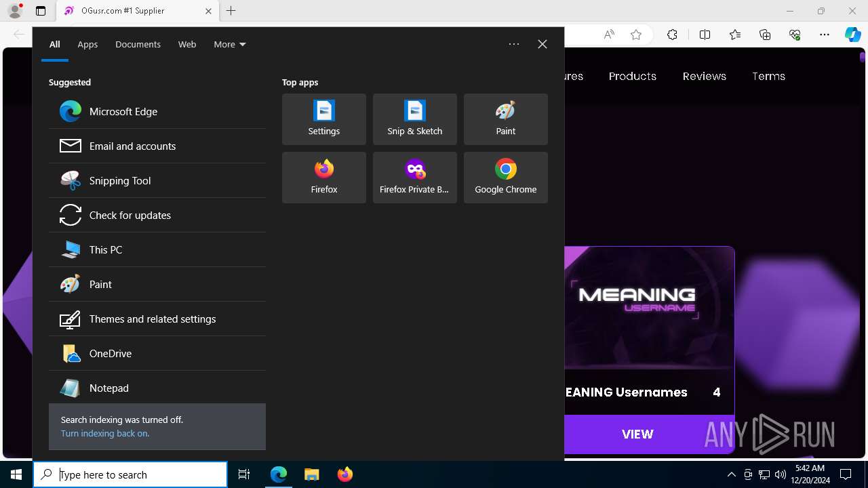Open the taskbar clock and date

(x=810, y=474)
